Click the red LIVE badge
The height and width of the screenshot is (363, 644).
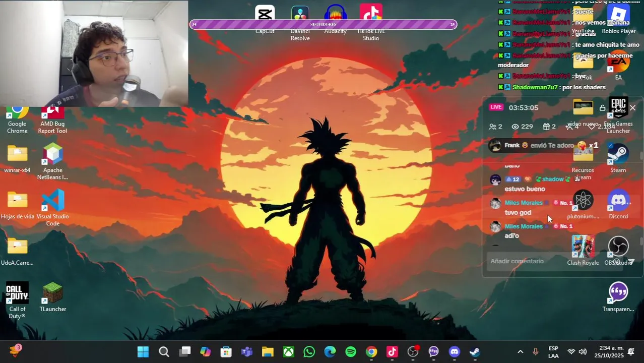coord(496,107)
